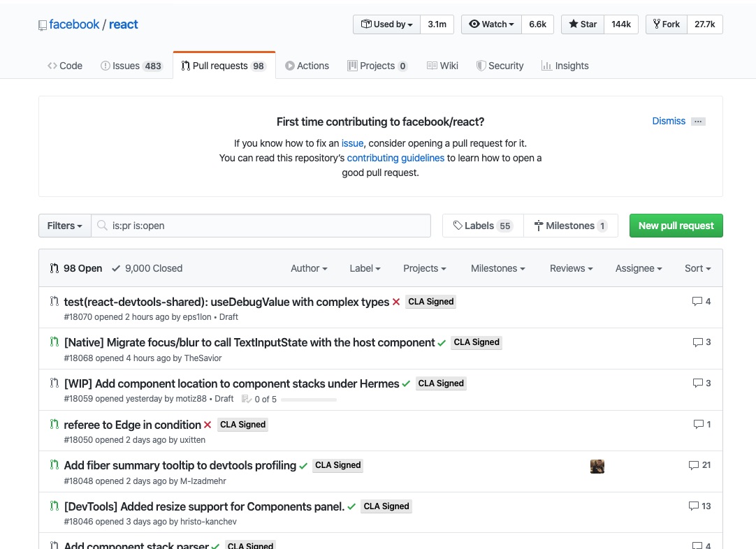The image size is (756, 549).
Task: Open the Labels 55 button
Action: point(483,226)
